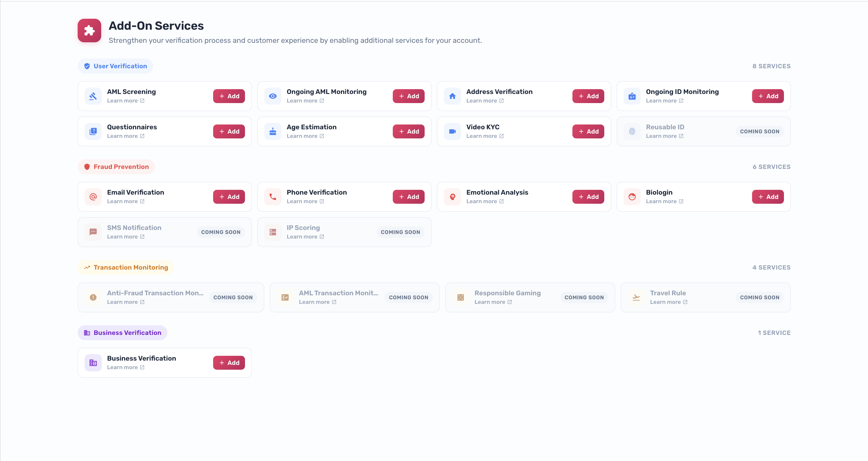This screenshot has height=461, width=868.
Task: Open Learn more under Travel Rule
Action: pos(669,302)
